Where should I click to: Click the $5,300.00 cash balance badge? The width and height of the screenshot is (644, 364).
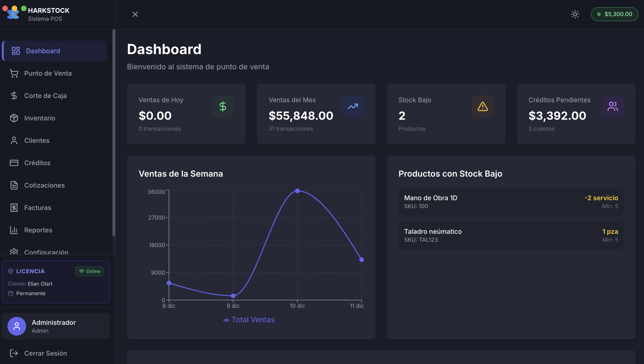click(615, 14)
